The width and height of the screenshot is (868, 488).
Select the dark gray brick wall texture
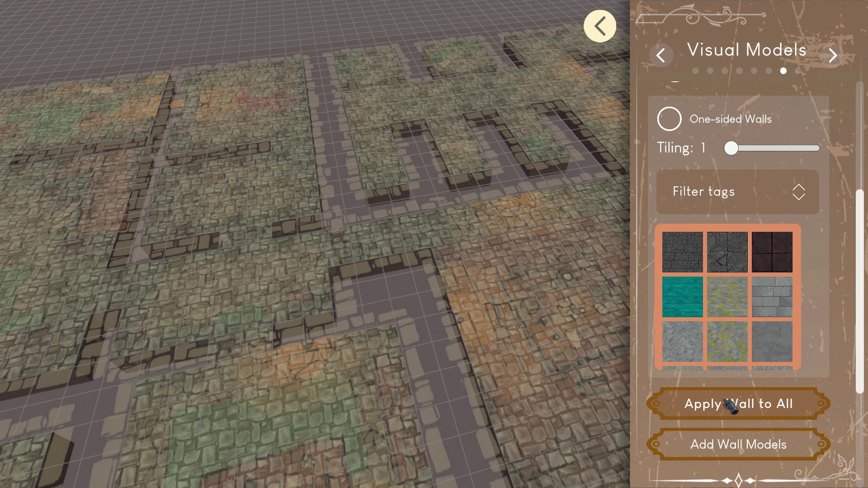click(682, 252)
